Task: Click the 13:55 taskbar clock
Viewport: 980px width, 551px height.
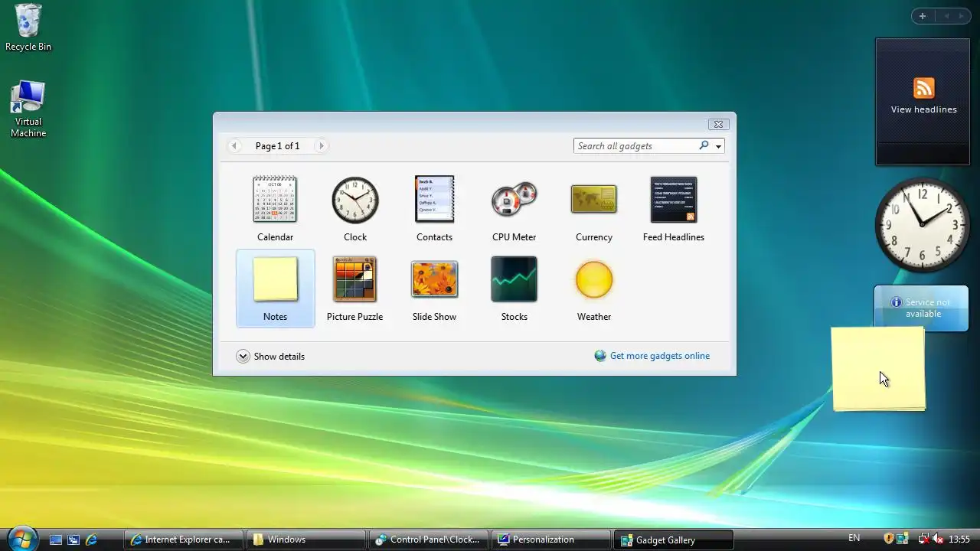Action: pyautogui.click(x=959, y=540)
